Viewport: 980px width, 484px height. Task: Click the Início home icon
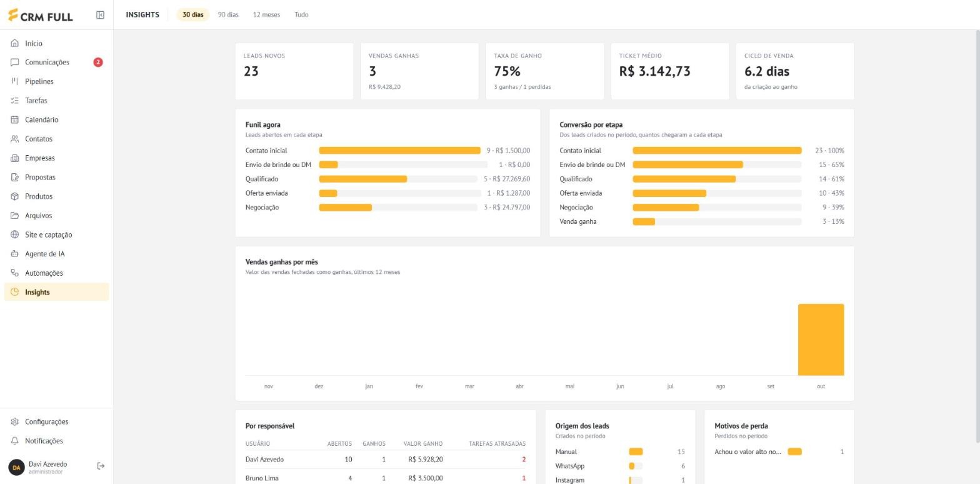pyautogui.click(x=15, y=43)
